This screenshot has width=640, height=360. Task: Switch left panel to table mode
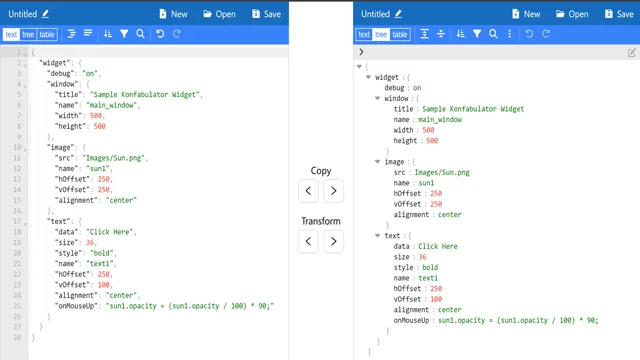pos(47,34)
